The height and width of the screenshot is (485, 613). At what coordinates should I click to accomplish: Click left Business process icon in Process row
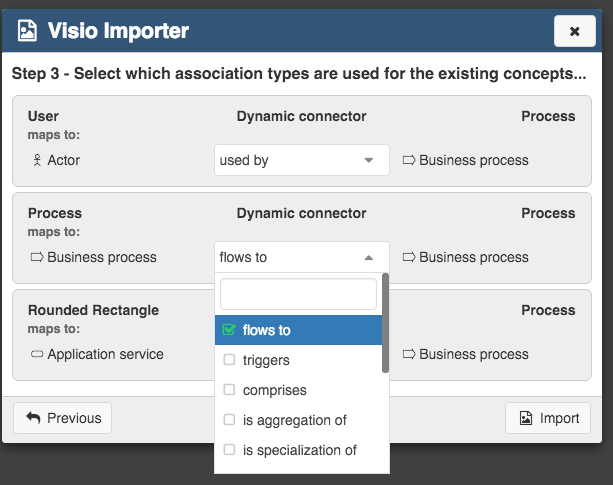(36, 257)
